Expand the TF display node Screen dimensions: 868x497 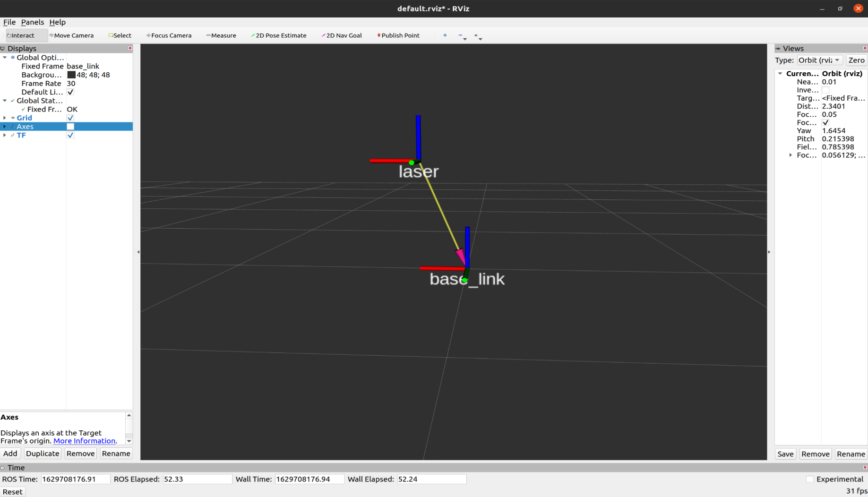point(5,135)
